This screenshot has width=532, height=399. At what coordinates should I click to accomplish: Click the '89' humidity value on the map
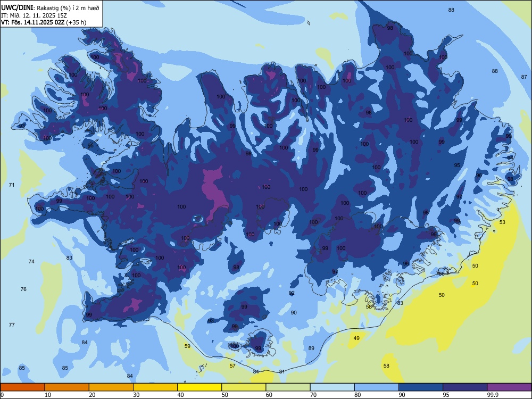point(311,348)
